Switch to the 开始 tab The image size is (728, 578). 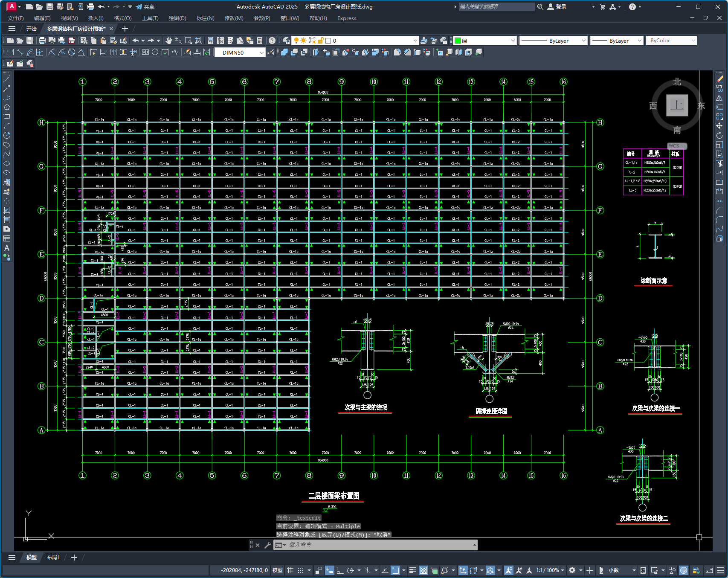click(32, 29)
